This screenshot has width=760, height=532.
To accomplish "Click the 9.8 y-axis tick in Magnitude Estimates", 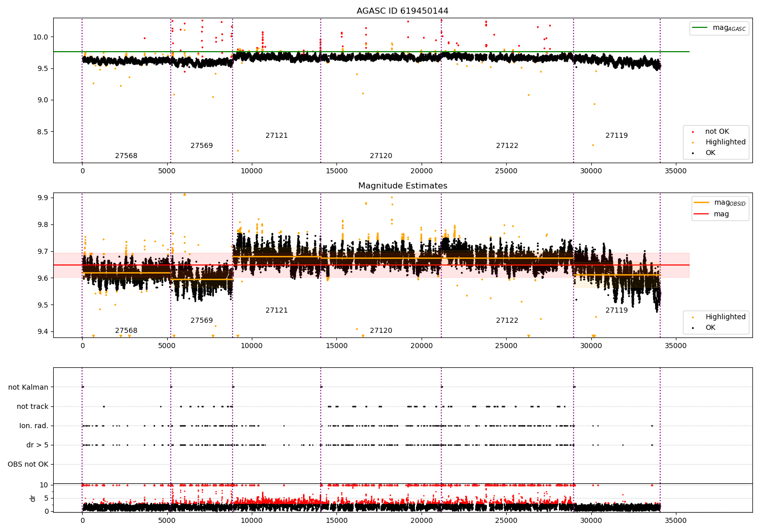I will click(44, 224).
